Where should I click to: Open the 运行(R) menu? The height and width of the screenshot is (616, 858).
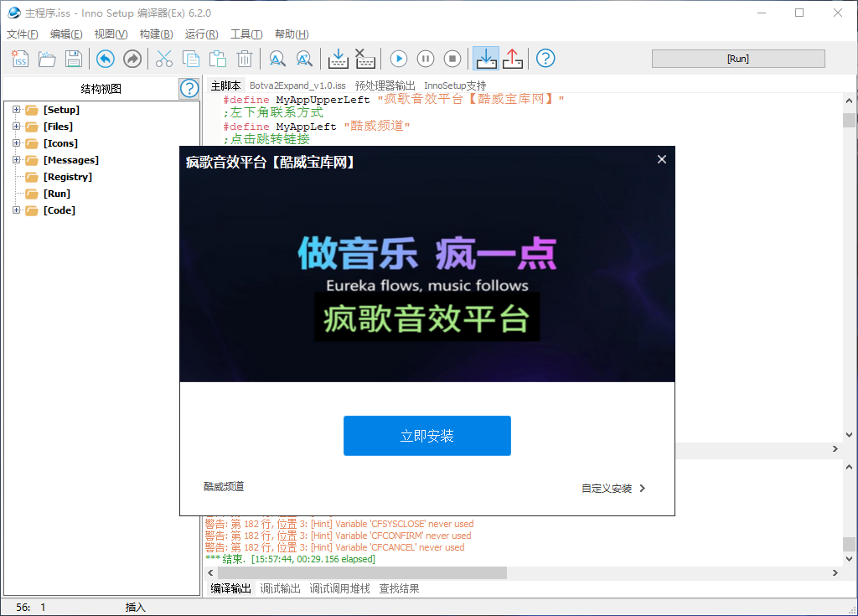[201, 34]
